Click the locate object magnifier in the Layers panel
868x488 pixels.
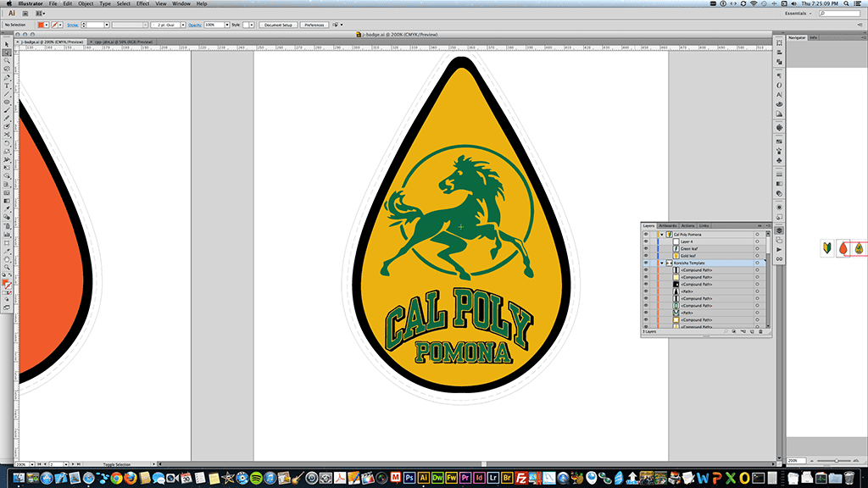click(x=726, y=331)
